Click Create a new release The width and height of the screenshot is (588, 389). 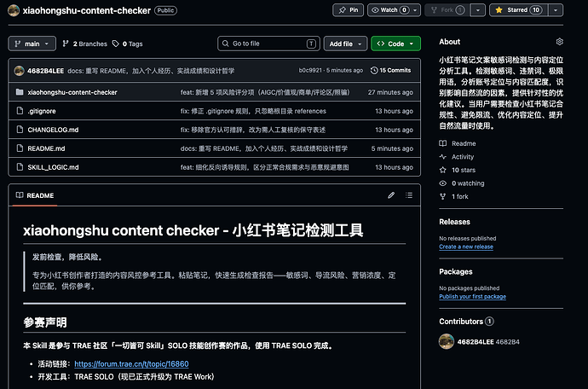466,247
